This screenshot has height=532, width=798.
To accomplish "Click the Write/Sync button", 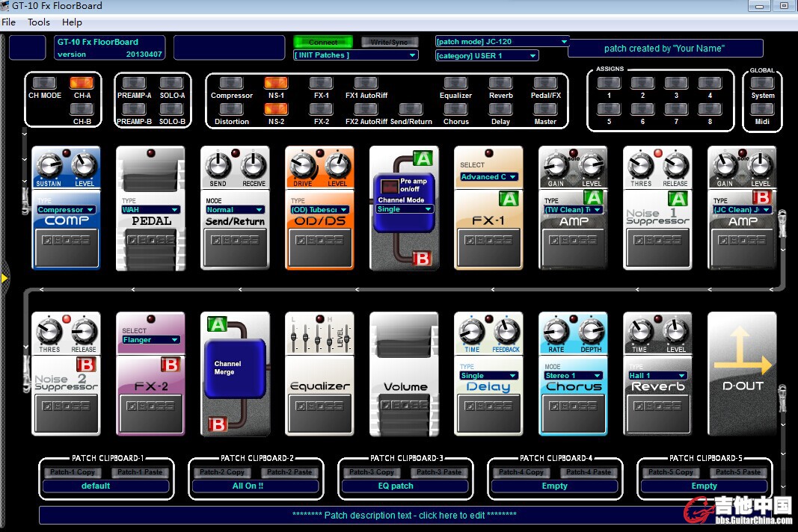I will [x=390, y=42].
